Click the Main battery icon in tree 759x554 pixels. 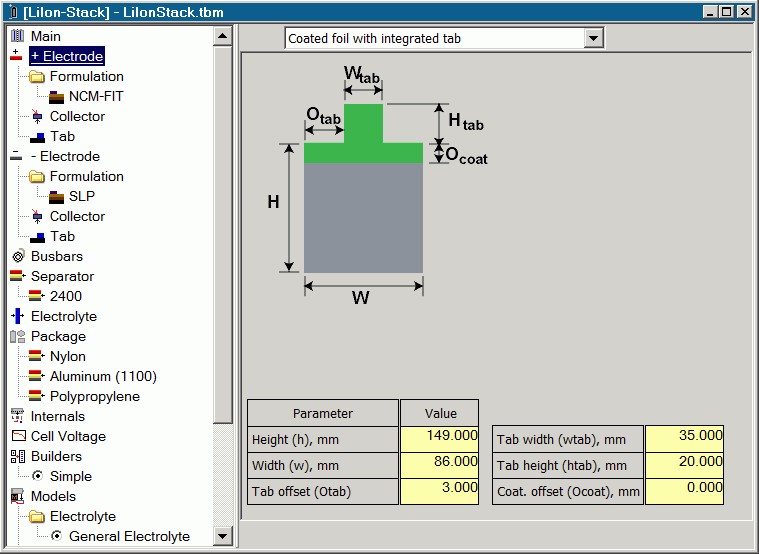click(17, 36)
